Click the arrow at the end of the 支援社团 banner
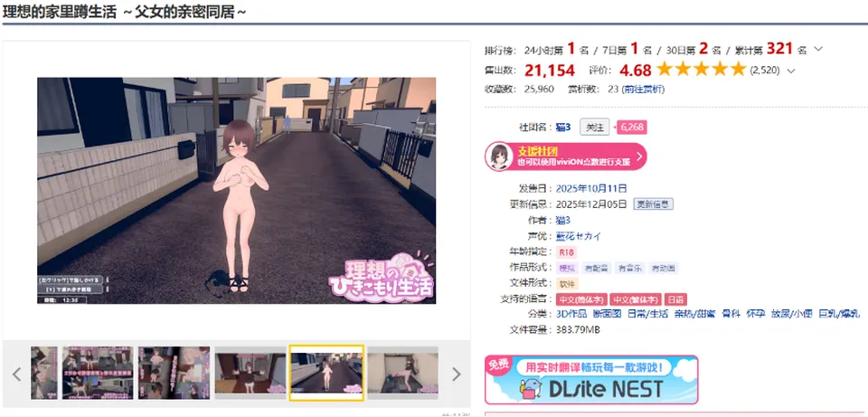 (639, 156)
